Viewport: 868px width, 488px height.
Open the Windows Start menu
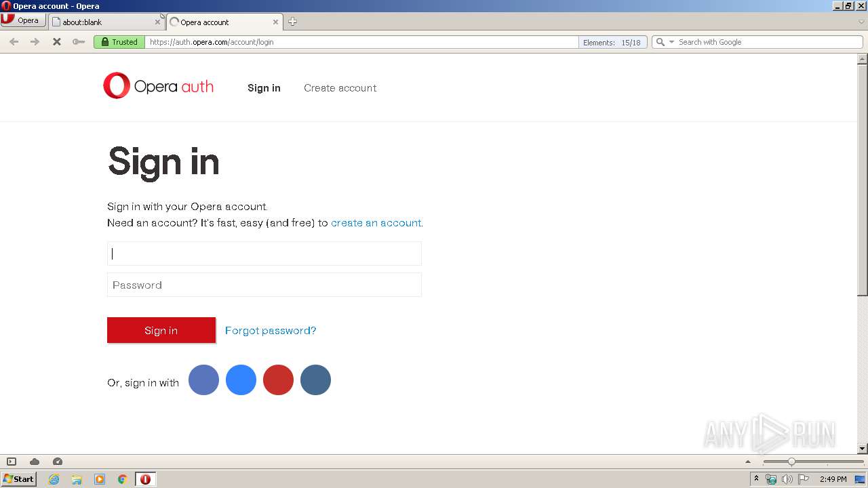coord(18,479)
